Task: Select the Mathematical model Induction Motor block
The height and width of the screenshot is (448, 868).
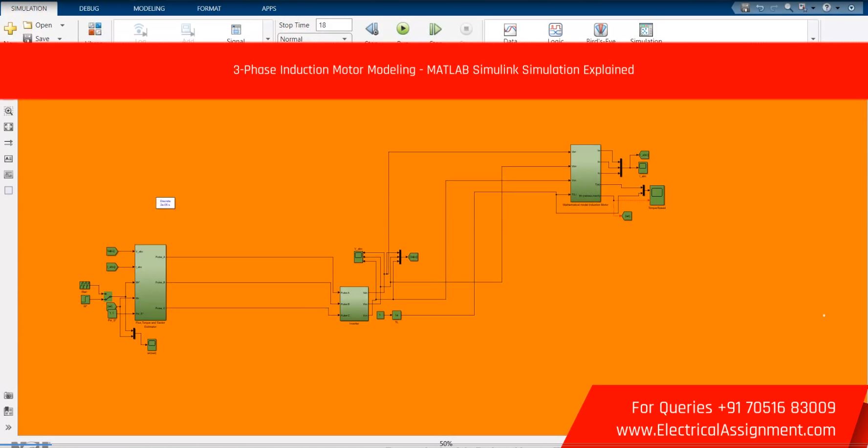Action: pos(586,173)
